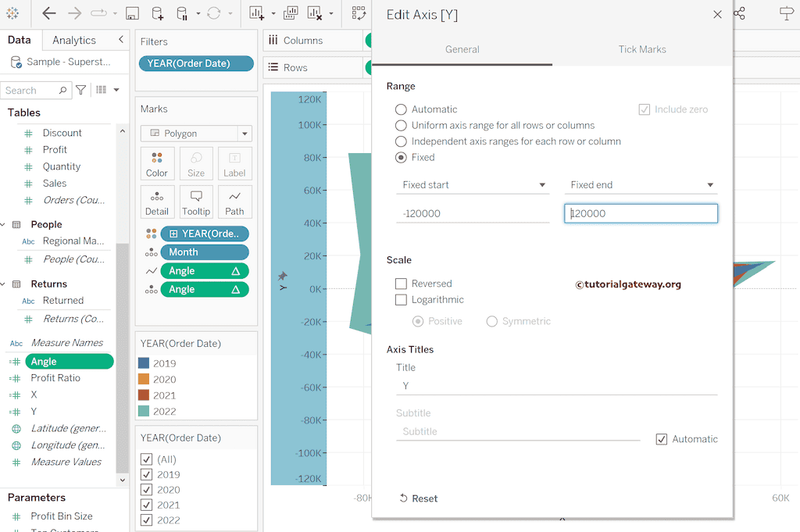Screen dimensions: 800x532
Task: Open the Label marks card
Action: 234,164
